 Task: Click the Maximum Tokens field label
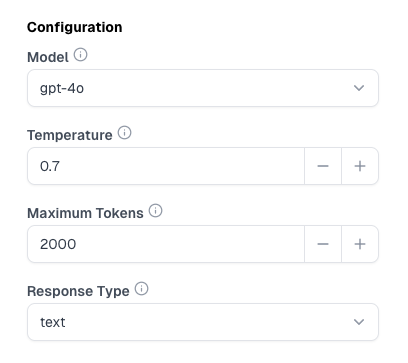point(85,213)
